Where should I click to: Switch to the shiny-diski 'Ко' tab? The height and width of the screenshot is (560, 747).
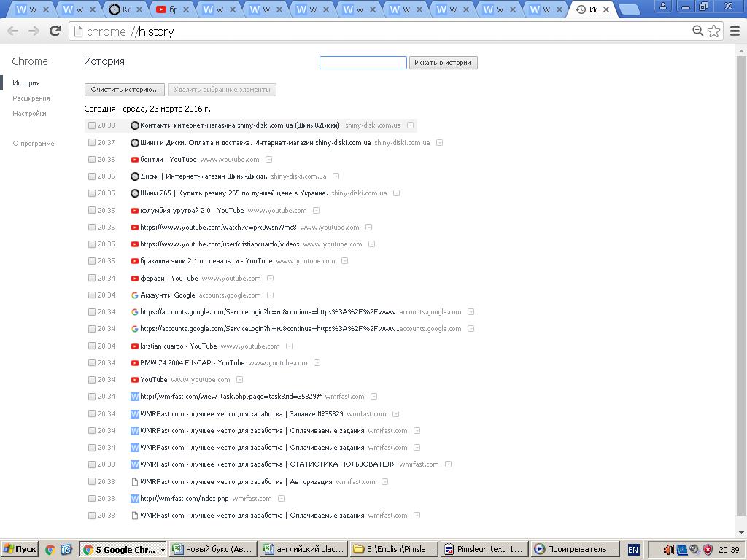125,9
